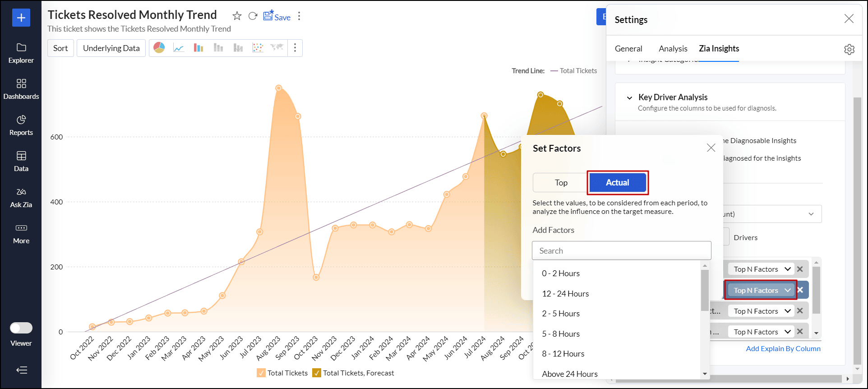Select the scatter chart type icon
868x389 pixels.
point(258,48)
